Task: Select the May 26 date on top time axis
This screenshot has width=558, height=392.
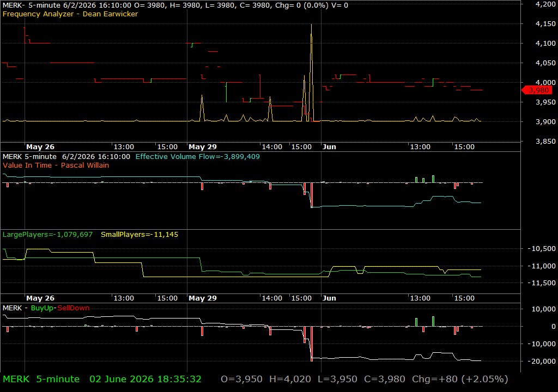Action: click(40, 147)
